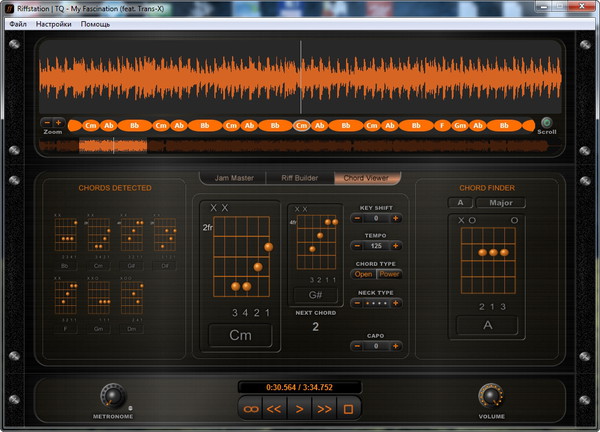This screenshot has width=600, height=432.
Task: Click the Volume knob
Action: 489,394
